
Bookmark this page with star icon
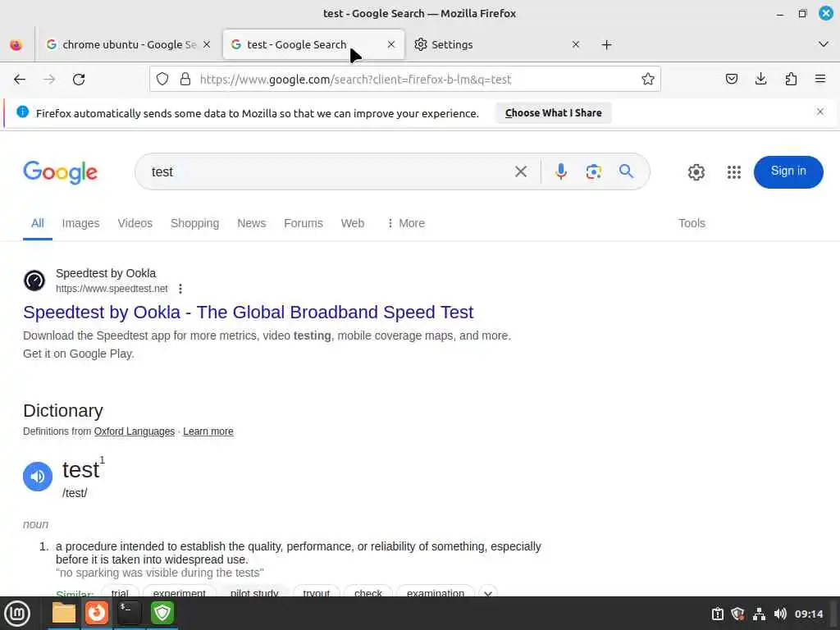coord(648,80)
